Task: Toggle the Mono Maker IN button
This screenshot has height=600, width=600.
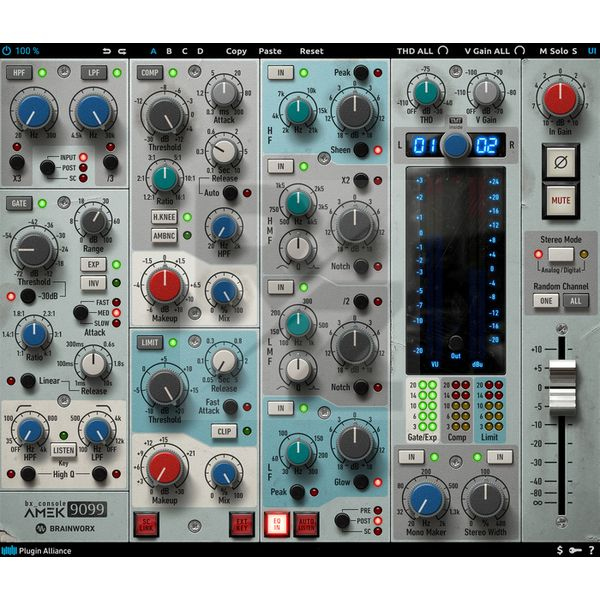Action: (x=411, y=457)
